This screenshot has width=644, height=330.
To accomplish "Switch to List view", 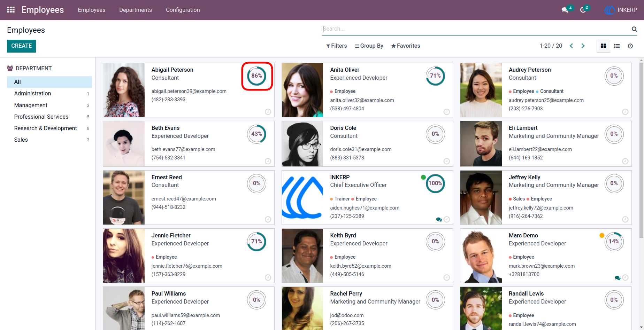I will click(617, 46).
